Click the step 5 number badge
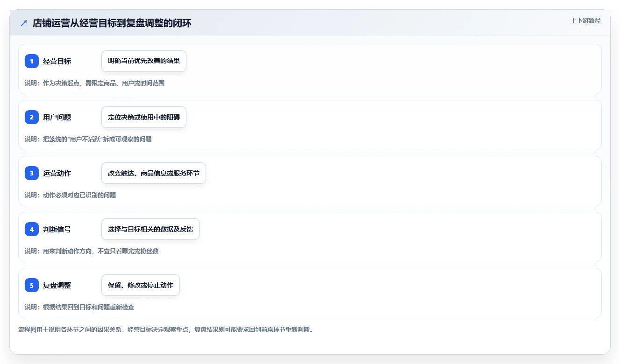 (x=32, y=285)
